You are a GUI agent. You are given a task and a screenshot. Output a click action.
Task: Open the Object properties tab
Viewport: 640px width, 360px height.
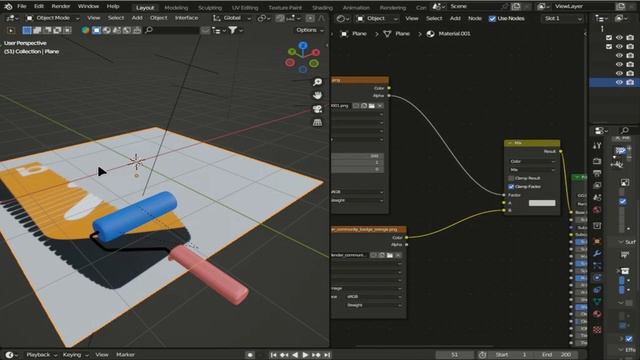pos(597,241)
